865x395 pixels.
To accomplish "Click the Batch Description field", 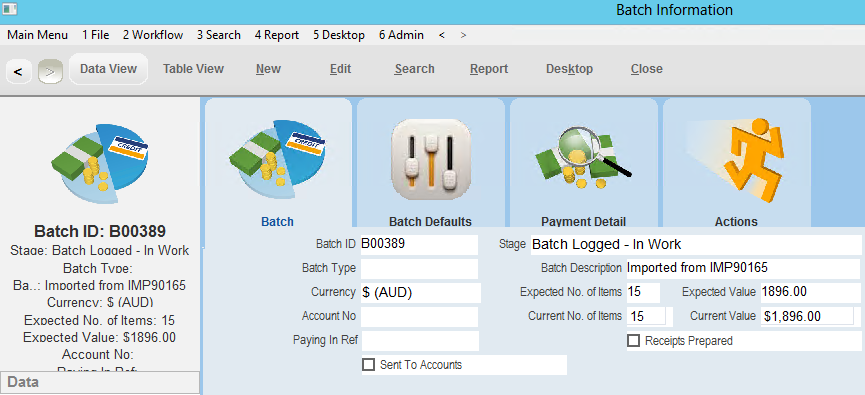I will 743,269.
